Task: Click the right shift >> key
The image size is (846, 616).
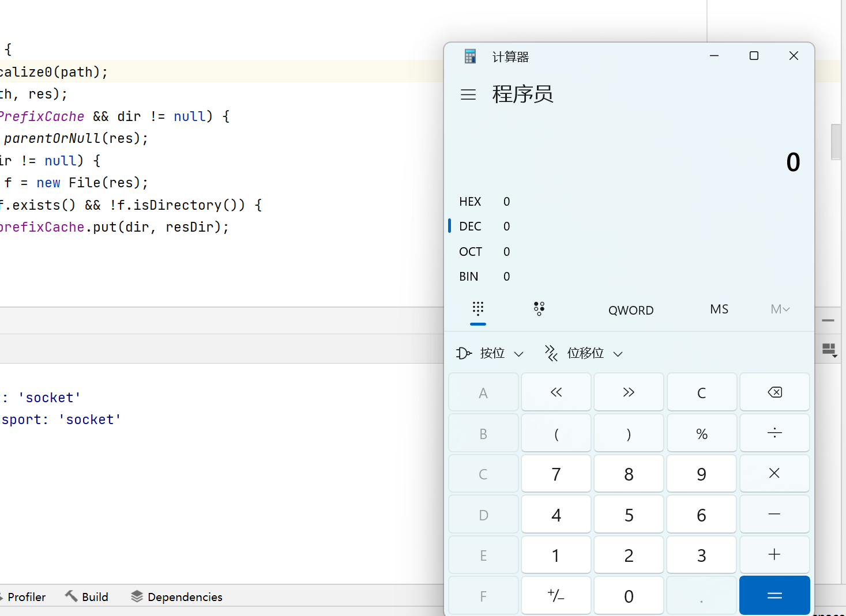Action: pos(629,392)
